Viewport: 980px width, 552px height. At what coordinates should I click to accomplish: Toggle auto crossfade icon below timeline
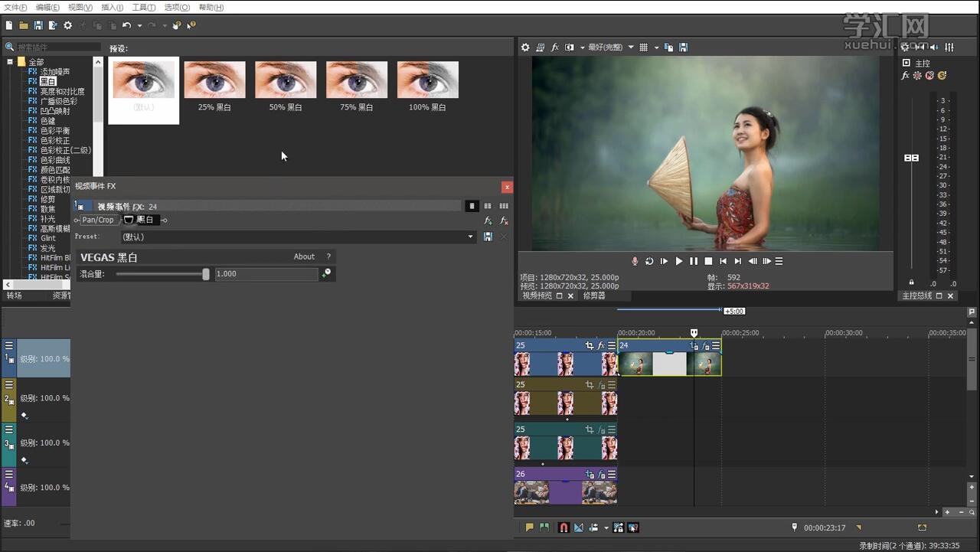[578, 528]
